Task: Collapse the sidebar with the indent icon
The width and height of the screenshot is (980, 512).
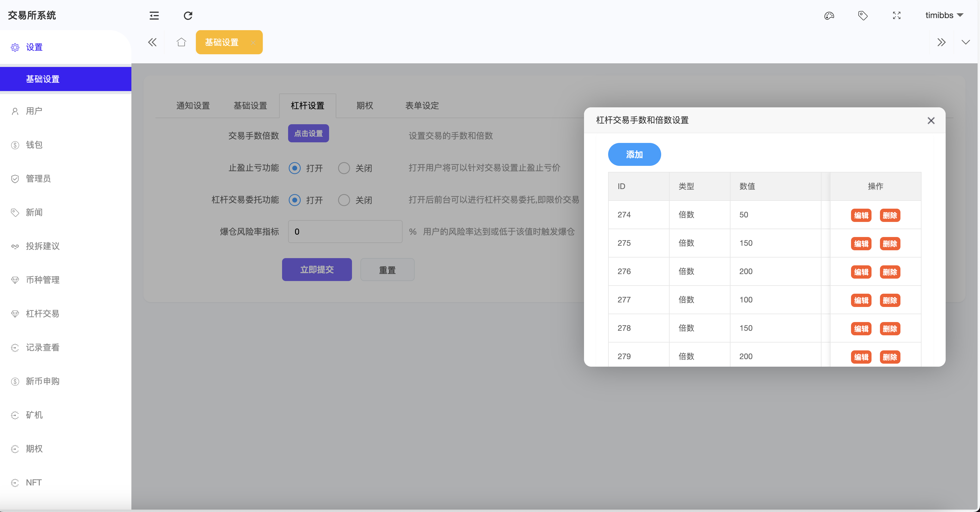Action: coord(154,16)
